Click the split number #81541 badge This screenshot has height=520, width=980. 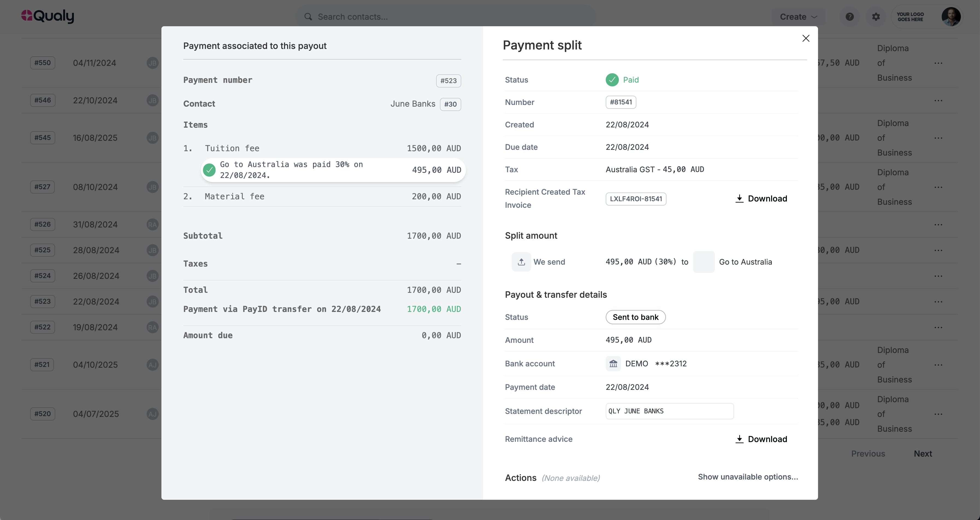[621, 102]
